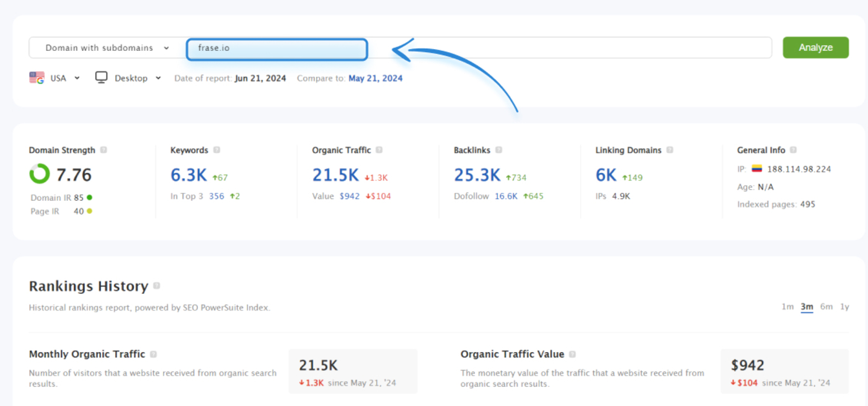The height and width of the screenshot is (406, 868).
Task: Open the Domain with subdomains dropdown
Action: (104, 48)
